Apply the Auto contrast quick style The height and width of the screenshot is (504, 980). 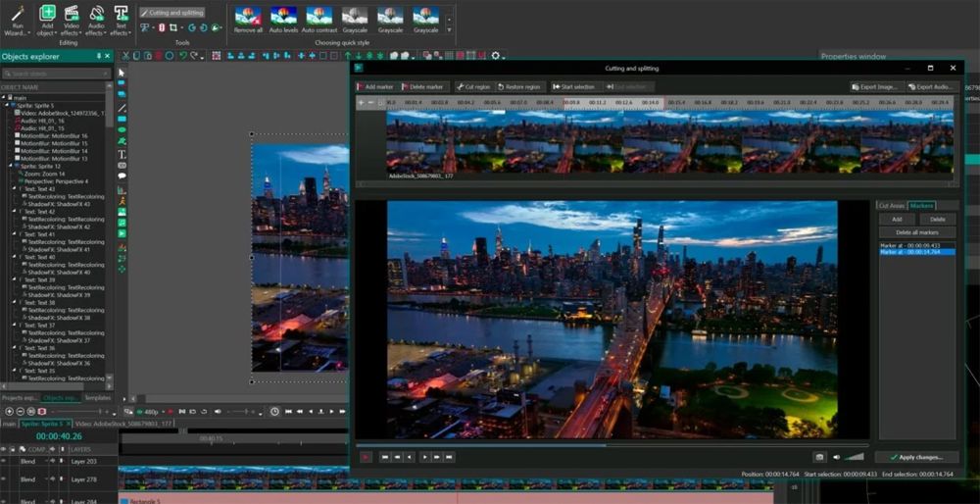319,20
